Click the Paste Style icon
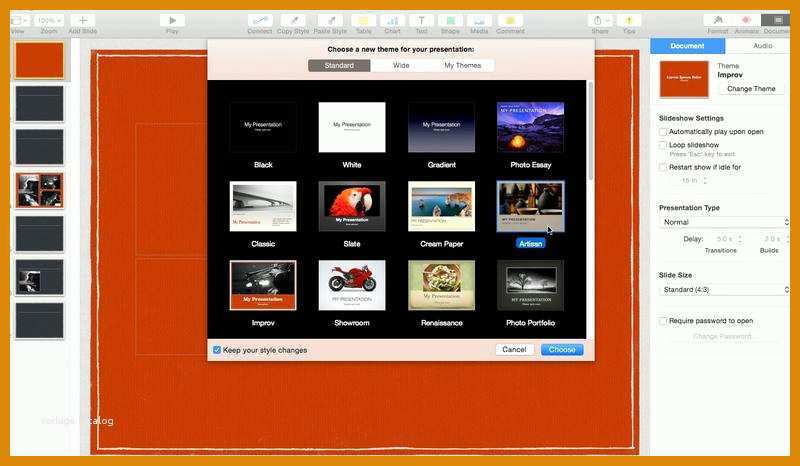This screenshot has height=466, width=800. [330, 20]
